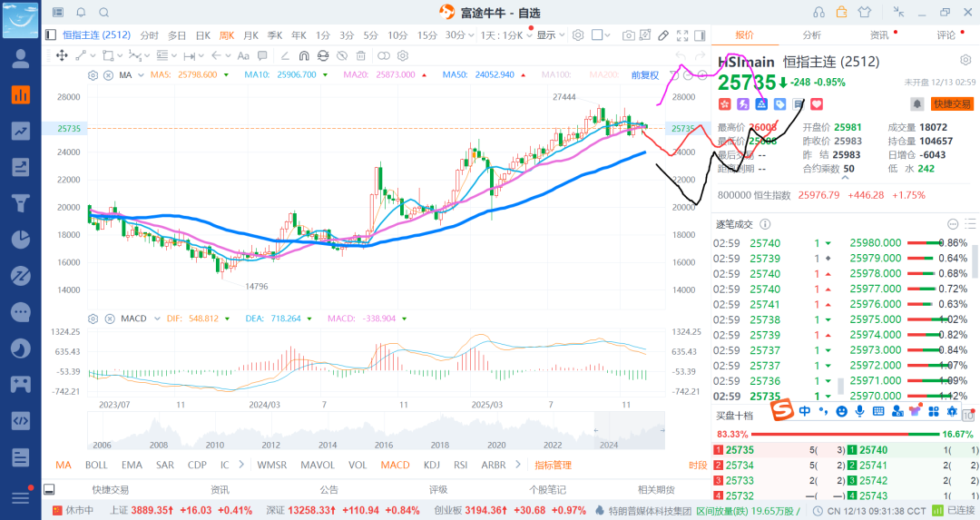The width and height of the screenshot is (980, 520).
Task: Collapse the quote details chevron
Action: (845, 178)
